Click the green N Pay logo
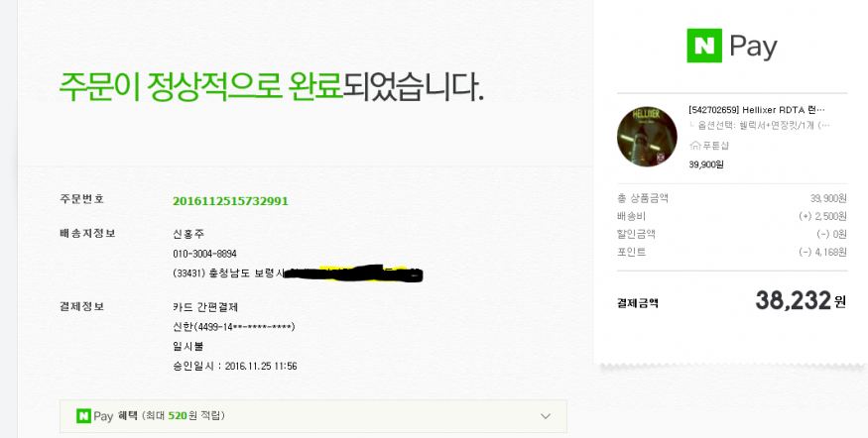This screenshot has width=868, height=438. tap(731, 46)
